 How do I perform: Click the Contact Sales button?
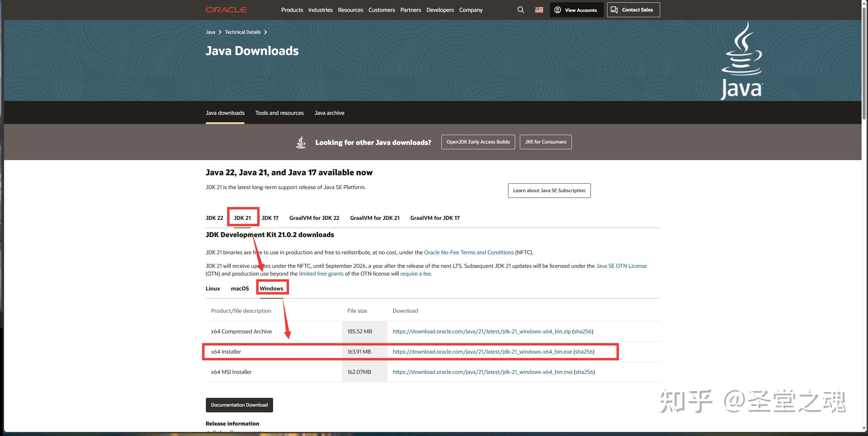[x=633, y=10]
